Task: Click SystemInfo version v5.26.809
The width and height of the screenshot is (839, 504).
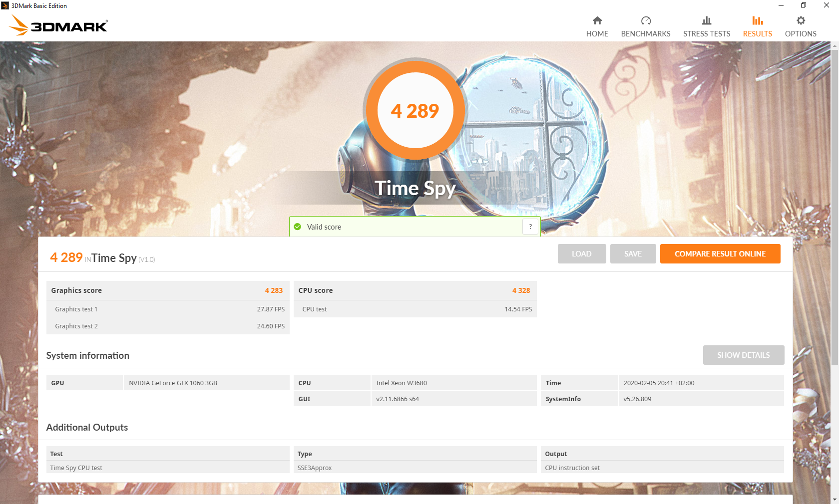Action: click(637, 399)
